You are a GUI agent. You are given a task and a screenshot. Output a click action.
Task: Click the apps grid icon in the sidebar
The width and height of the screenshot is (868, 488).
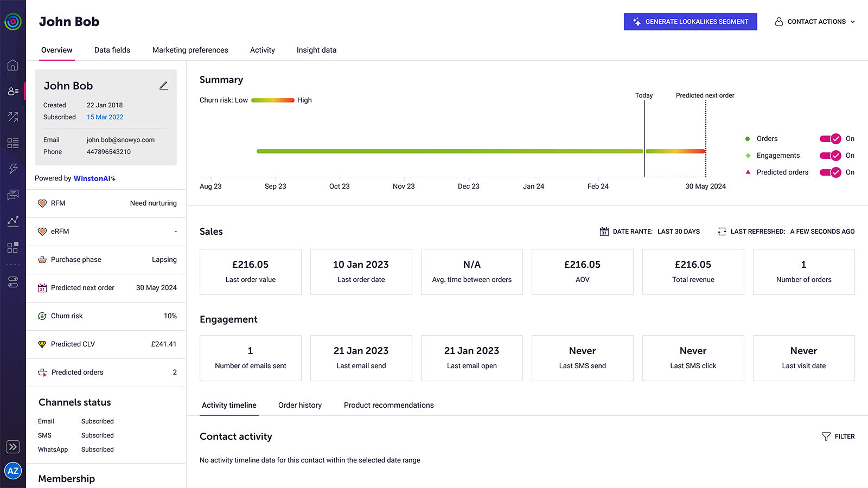point(13,247)
